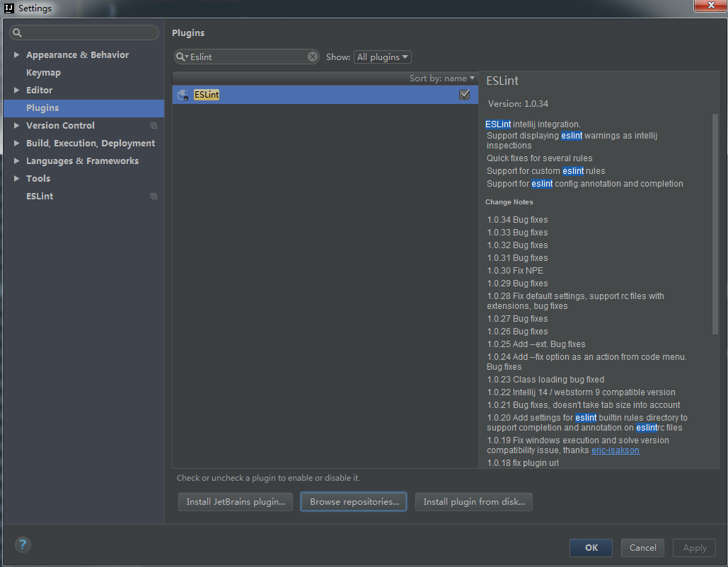Focus the plugin search field with Eslint
728x567 pixels.
click(246, 57)
